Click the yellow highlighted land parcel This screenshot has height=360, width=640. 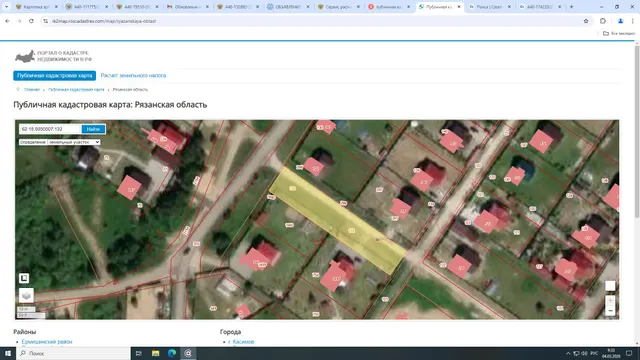(x=339, y=220)
